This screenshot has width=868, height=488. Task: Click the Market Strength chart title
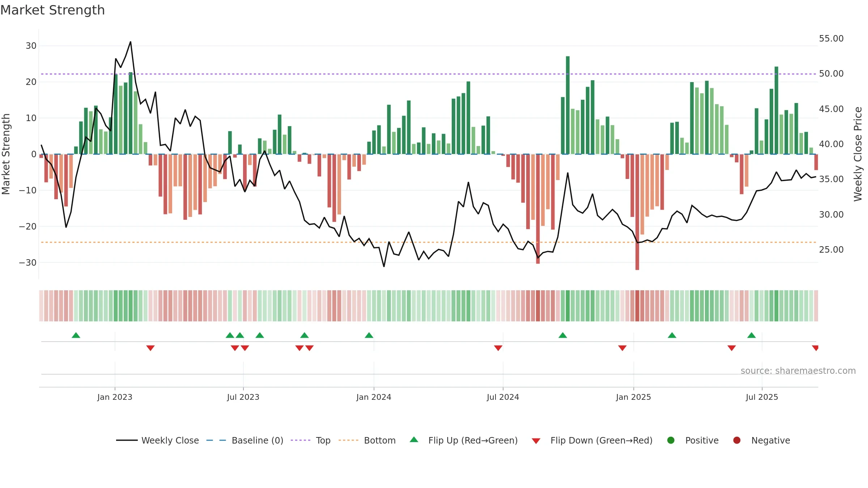pos(52,10)
